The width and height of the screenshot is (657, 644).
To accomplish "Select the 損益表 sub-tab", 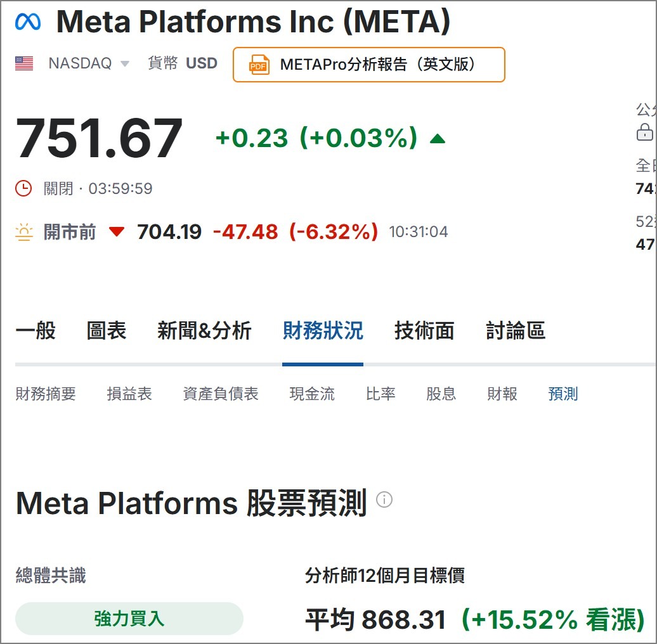I will 129,394.
